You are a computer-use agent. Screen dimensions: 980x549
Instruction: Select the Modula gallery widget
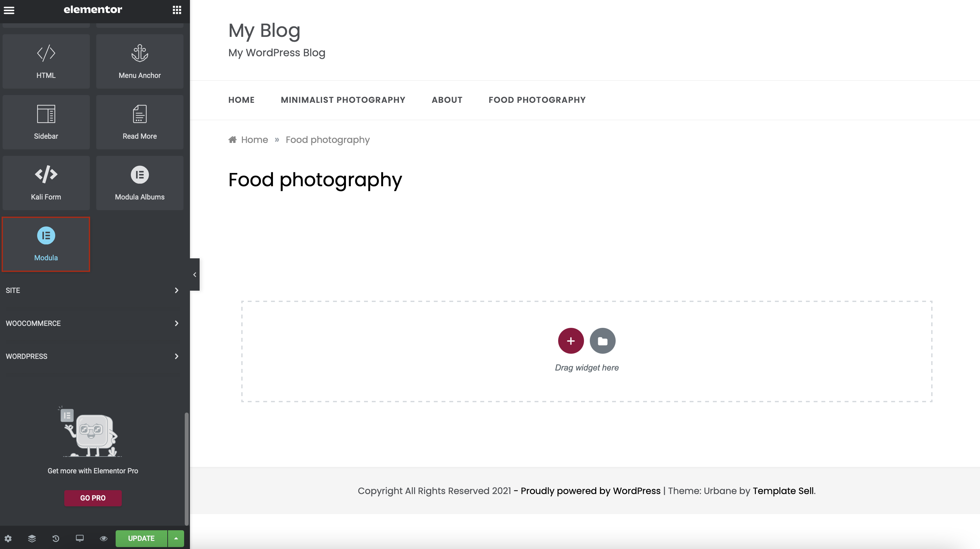click(46, 244)
